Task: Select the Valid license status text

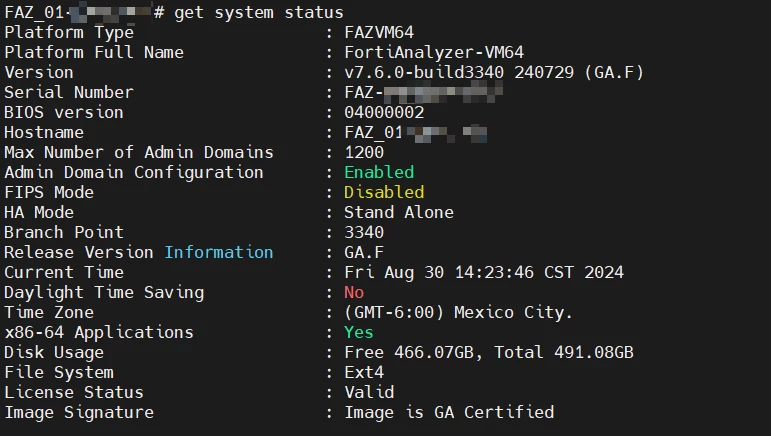Action: pos(369,392)
